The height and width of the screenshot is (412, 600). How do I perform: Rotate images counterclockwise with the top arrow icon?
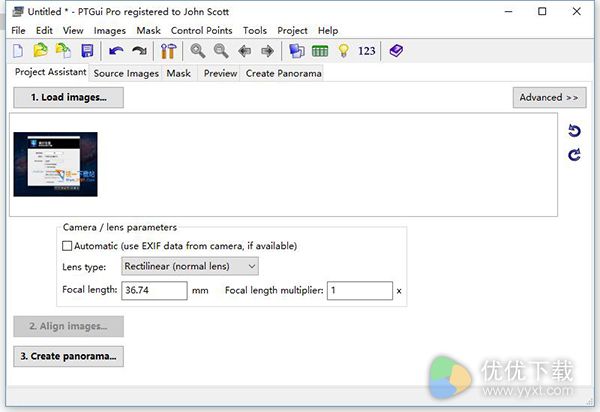pos(574,131)
